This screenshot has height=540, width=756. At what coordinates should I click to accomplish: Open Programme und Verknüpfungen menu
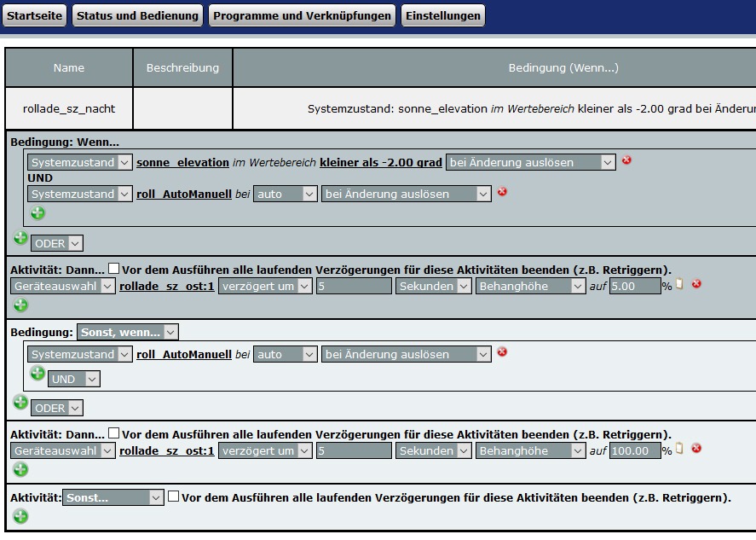coord(302,15)
